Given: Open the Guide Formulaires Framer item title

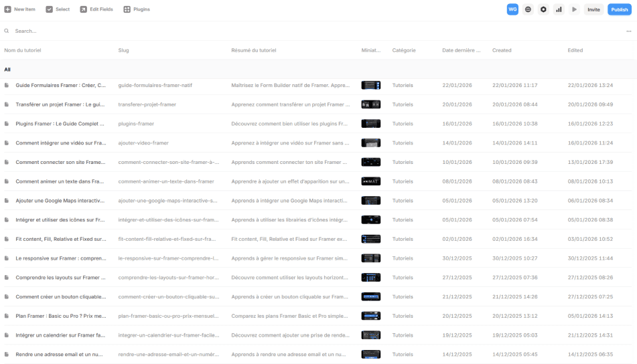Looking at the screenshot, I should 60,85.
